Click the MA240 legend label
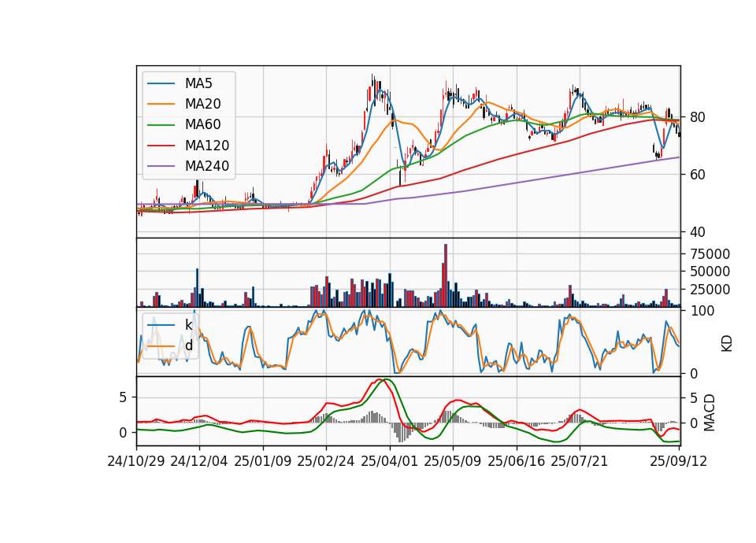756x543 pixels. [207, 166]
